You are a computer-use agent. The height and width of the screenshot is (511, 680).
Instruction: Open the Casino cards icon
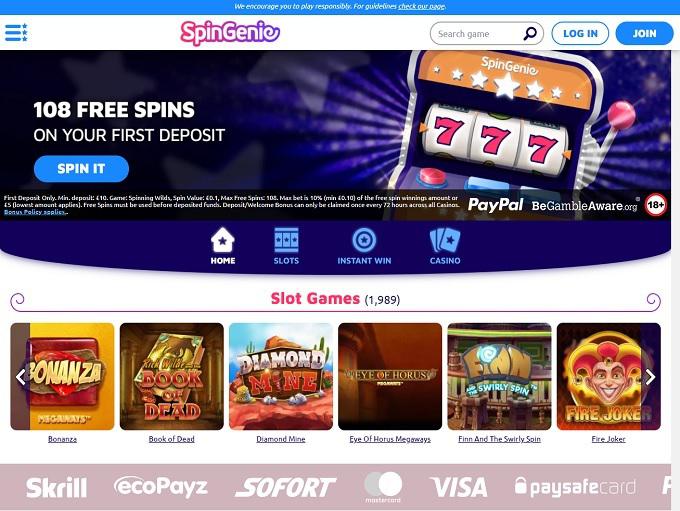click(x=445, y=240)
